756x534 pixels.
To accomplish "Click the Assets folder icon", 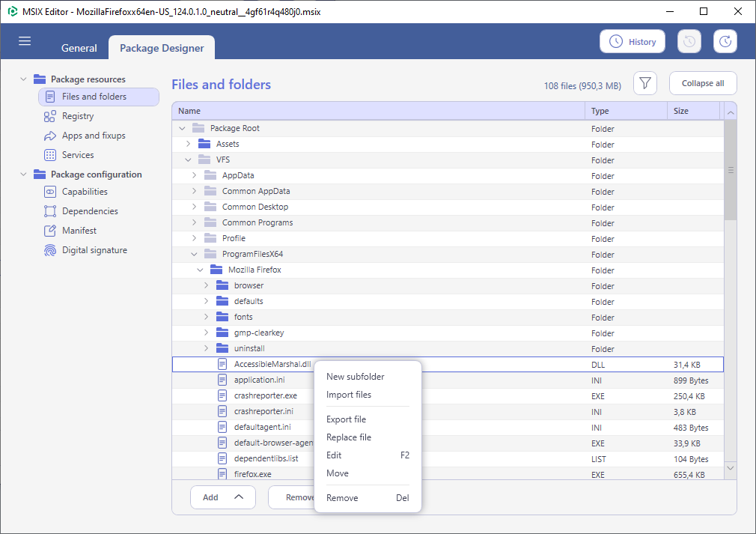I will [204, 144].
